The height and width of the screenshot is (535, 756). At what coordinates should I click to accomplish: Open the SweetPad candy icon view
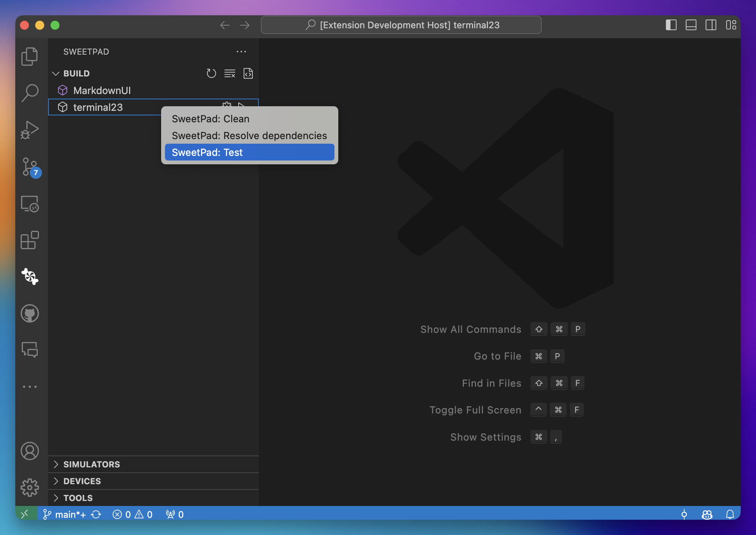(x=30, y=276)
